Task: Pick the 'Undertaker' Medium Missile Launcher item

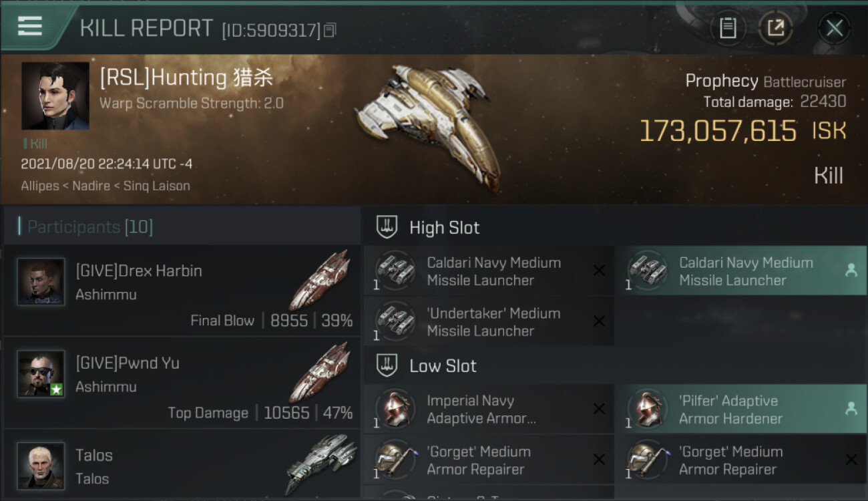Action: click(489, 321)
